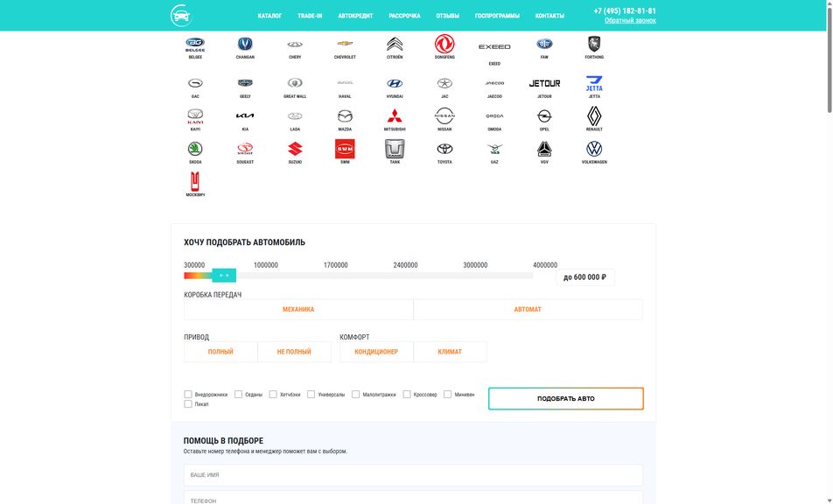The width and height of the screenshot is (833, 504).
Task: Select Автомат gearbox option
Action: [x=528, y=310]
